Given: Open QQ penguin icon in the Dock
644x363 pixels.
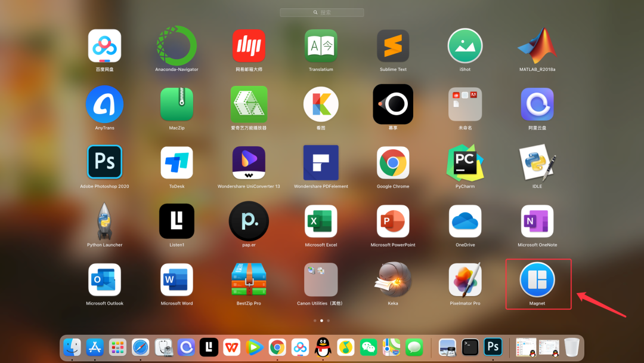Looking at the screenshot, I should pyautogui.click(x=323, y=347).
